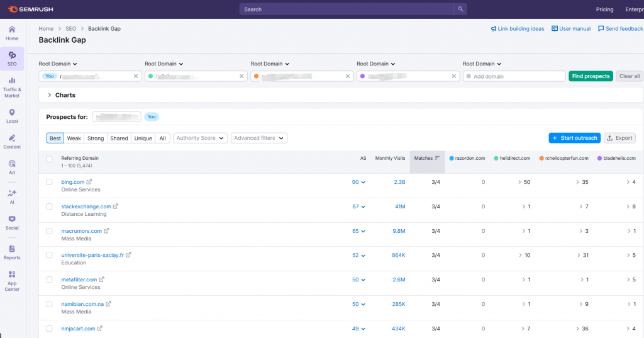Tick the checkbox for ninjacart.com
Viewport: 644px width, 338px height.
click(x=49, y=329)
